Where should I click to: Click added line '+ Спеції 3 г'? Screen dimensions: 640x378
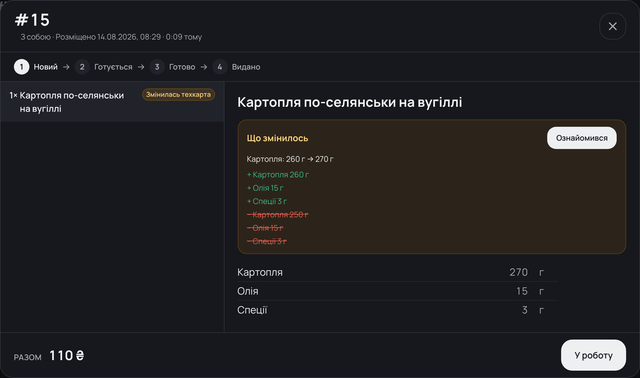pos(267,201)
